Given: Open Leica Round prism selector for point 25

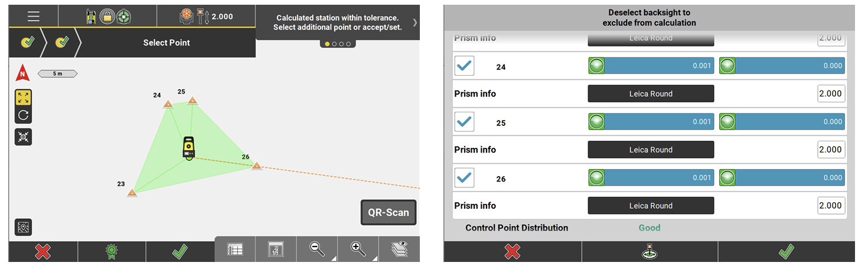Looking at the screenshot, I should 651,150.
